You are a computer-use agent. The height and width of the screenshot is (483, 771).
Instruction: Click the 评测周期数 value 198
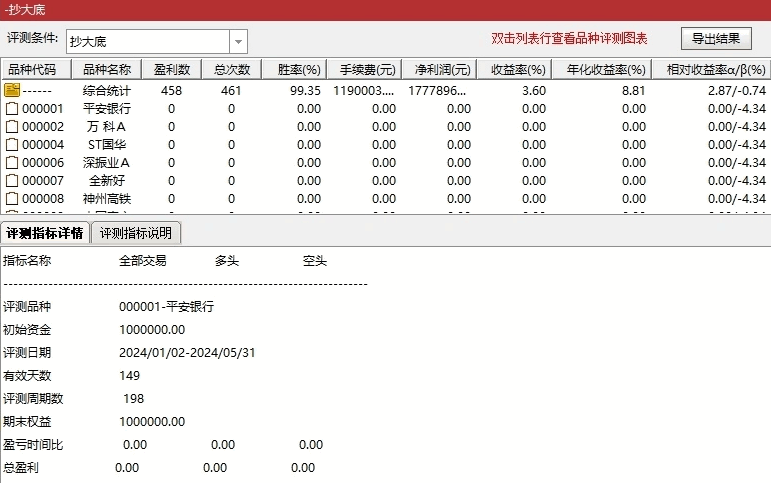tap(133, 398)
